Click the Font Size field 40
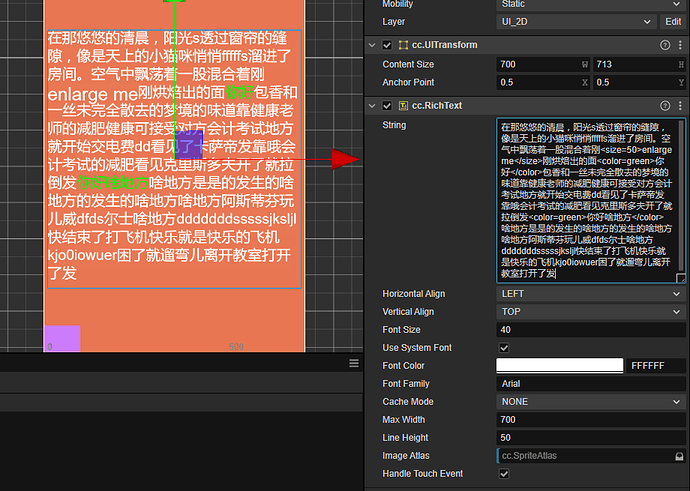This screenshot has width=690, height=491. (591, 330)
